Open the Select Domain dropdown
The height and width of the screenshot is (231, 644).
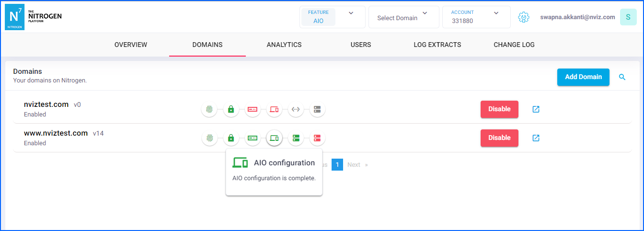pyautogui.click(x=403, y=18)
